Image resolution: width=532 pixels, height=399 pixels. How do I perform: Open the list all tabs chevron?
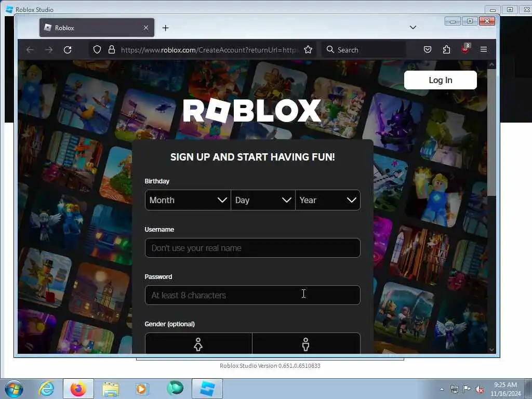413,28
